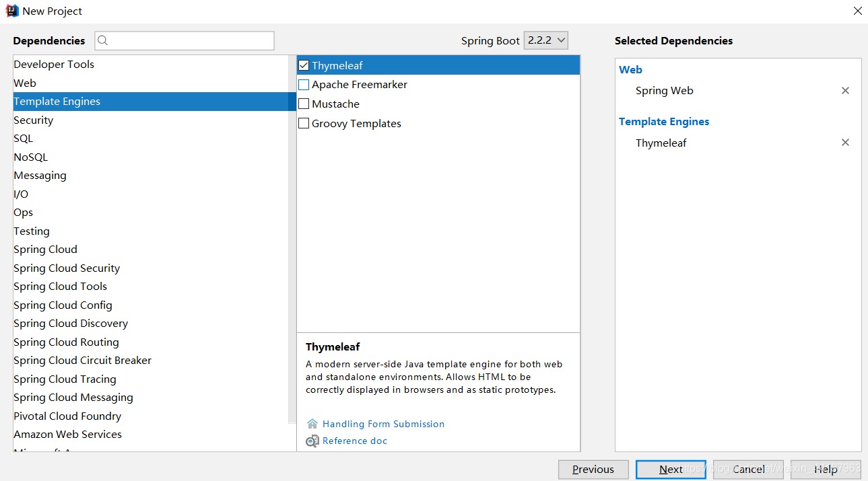Click the home icon beside Handling Form Submission
The width and height of the screenshot is (868, 481).
pyautogui.click(x=312, y=424)
